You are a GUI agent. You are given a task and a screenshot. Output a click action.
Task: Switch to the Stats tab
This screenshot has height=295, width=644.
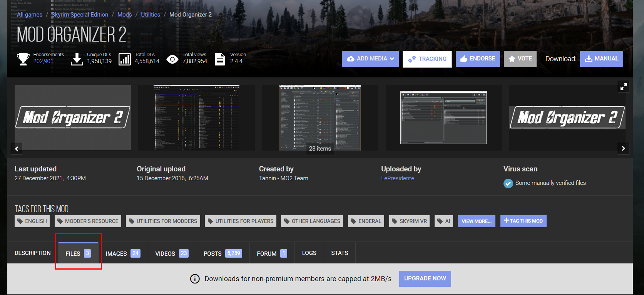[340, 253]
